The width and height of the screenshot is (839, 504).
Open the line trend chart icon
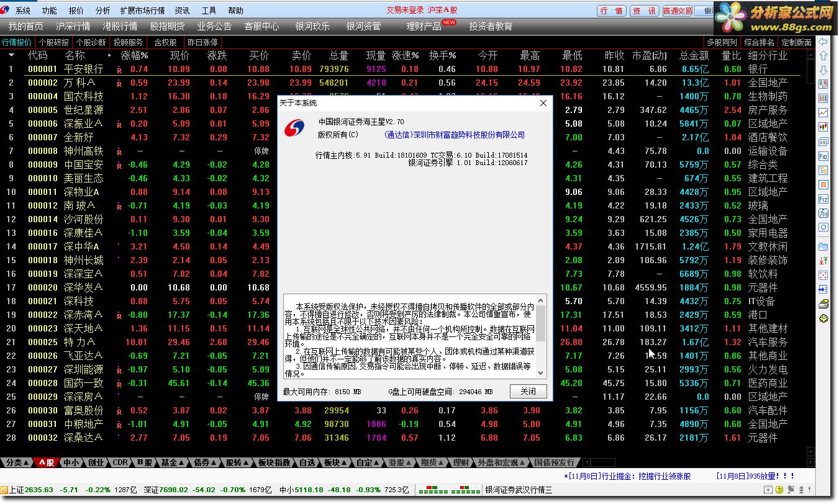click(823, 113)
